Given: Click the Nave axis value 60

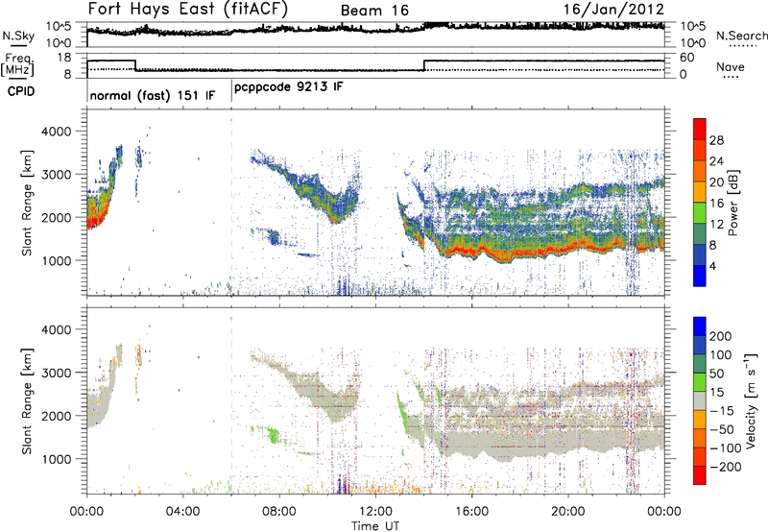Looking at the screenshot, I should point(687,58).
